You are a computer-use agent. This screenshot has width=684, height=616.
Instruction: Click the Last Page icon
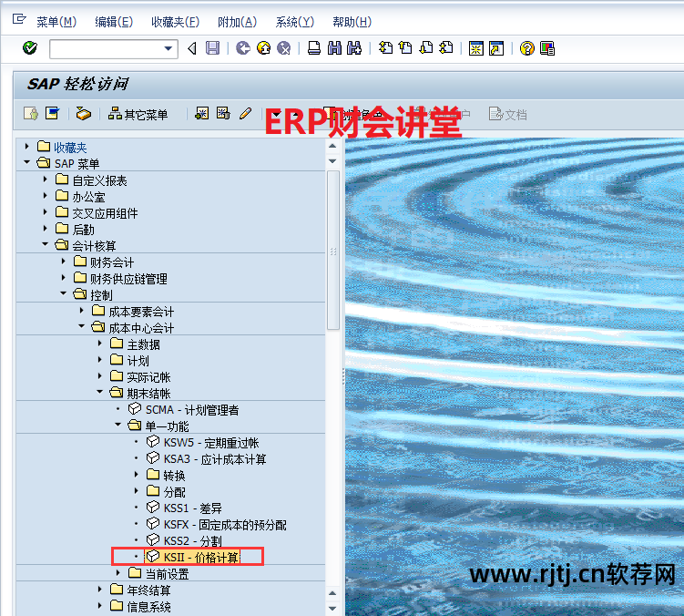pos(446,48)
